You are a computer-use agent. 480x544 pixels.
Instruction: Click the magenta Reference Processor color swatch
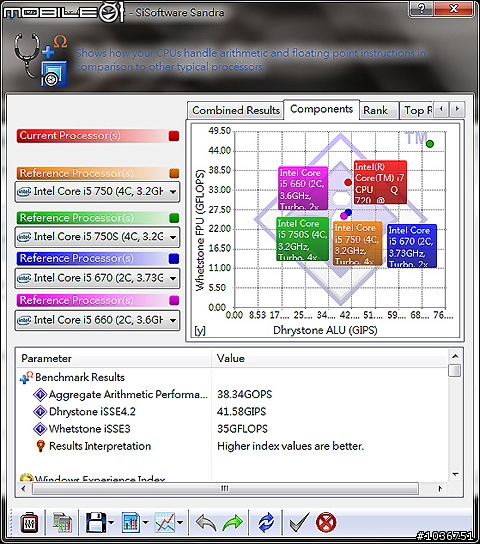coord(174,300)
